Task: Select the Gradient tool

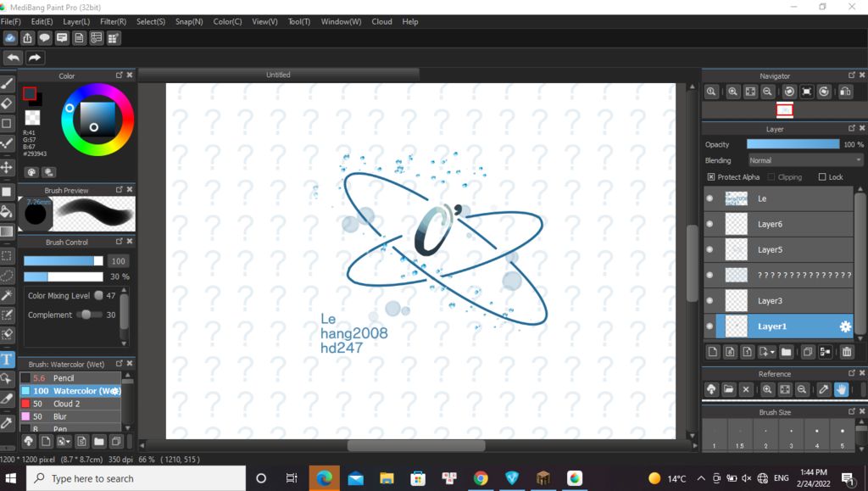Action: coord(7,232)
